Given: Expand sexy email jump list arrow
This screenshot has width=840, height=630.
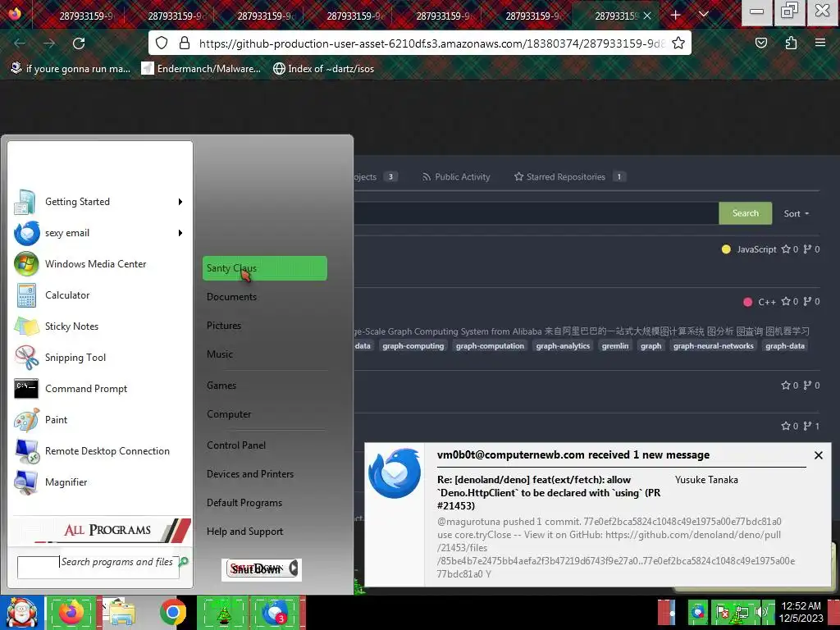Looking at the screenshot, I should point(180,233).
